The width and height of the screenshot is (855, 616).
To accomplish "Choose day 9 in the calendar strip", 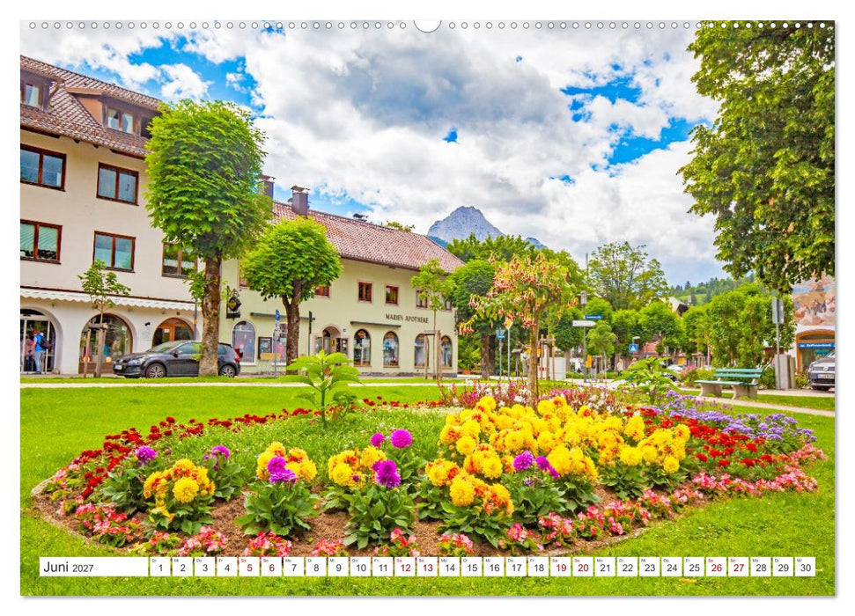I will (x=338, y=567).
